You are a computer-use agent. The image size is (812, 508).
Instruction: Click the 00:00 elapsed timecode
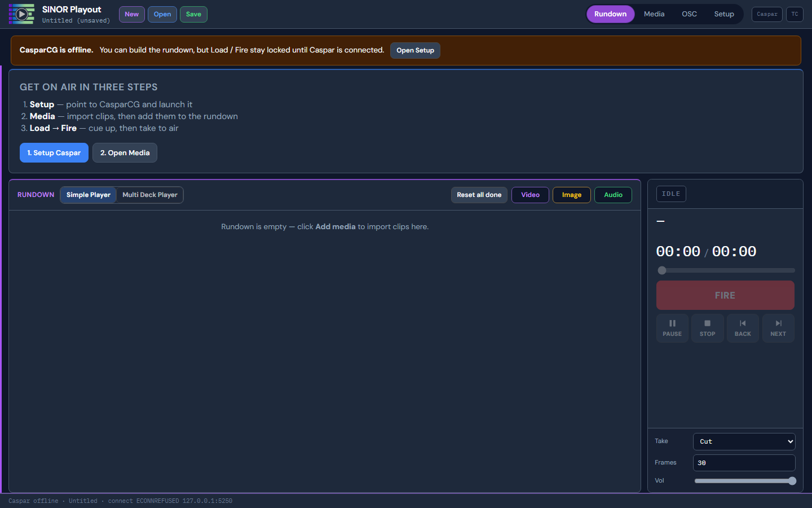(x=678, y=251)
